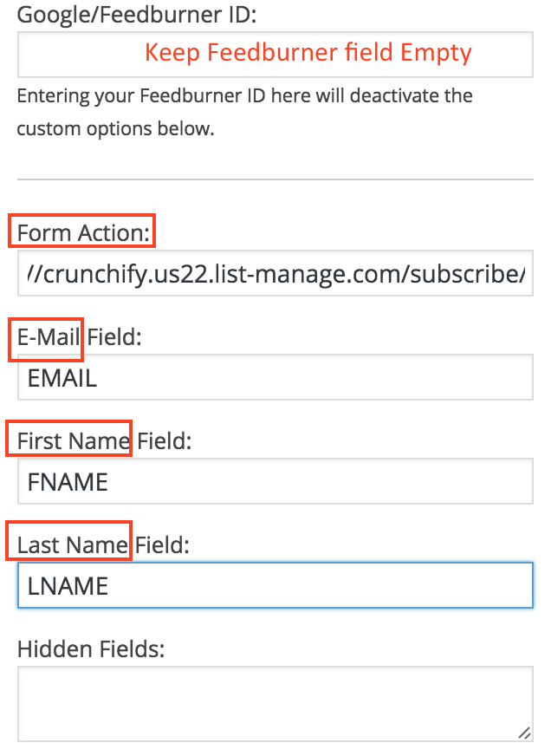Click the word "Field:" after First Name

point(164,440)
